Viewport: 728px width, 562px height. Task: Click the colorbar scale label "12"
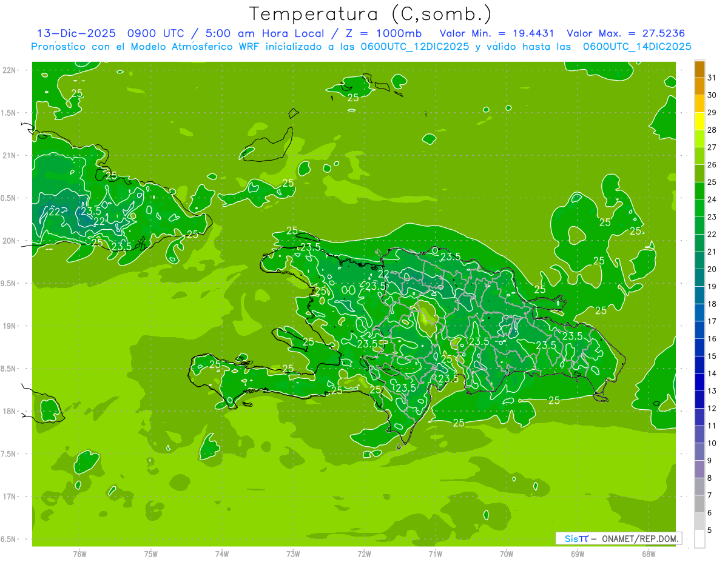[x=712, y=408]
